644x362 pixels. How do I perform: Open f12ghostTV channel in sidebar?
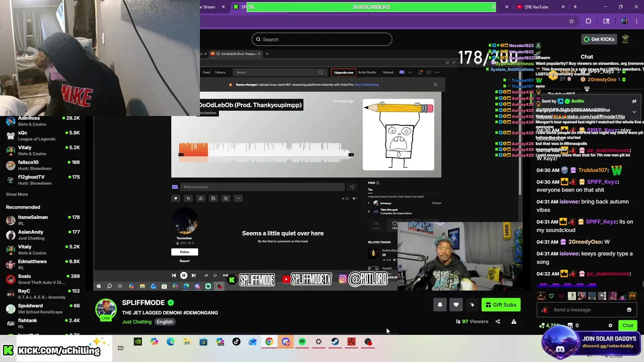(43, 180)
